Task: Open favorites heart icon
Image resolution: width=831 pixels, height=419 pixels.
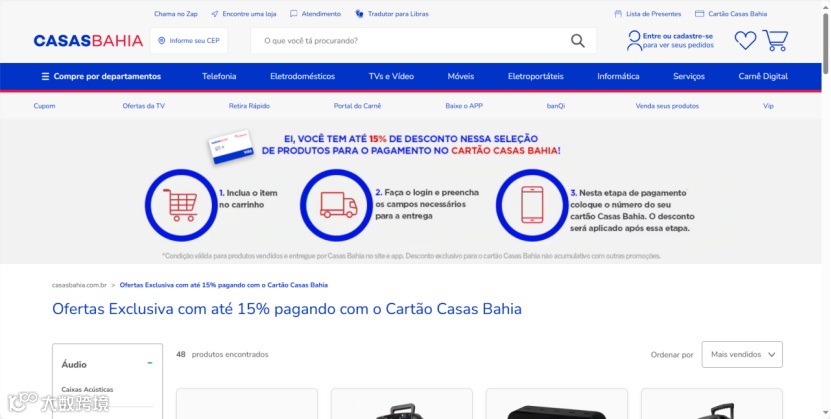Action: [745, 41]
